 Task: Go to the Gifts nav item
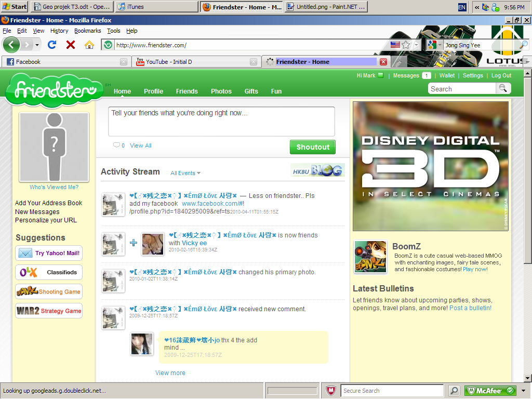251,91
